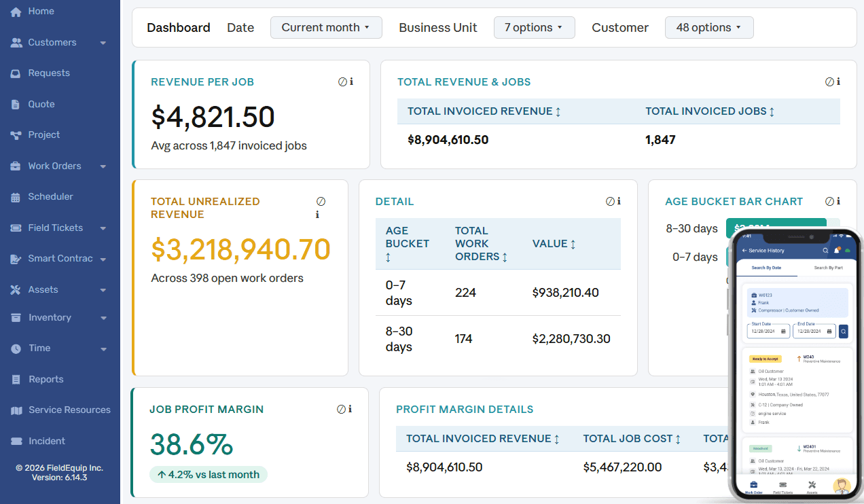Image resolution: width=864 pixels, height=504 pixels.
Task: Click the Start Date field on phone
Action: pyautogui.click(x=768, y=331)
